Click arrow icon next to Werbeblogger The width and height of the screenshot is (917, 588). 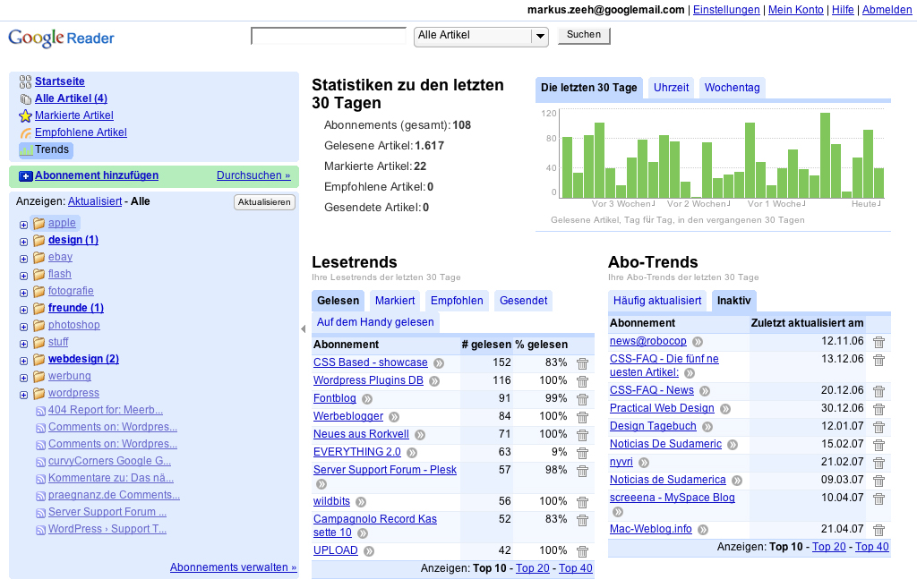click(x=394, y=417)
